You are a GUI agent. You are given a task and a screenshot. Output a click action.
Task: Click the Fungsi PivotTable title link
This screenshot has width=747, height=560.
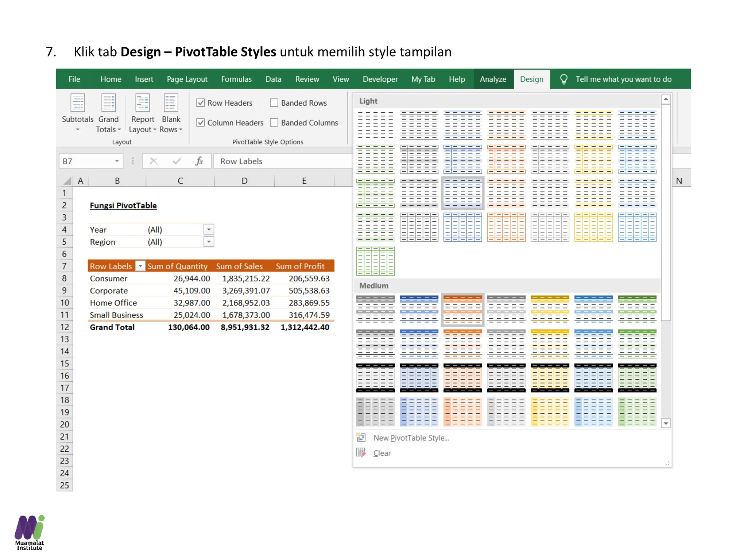pos(123,206)
